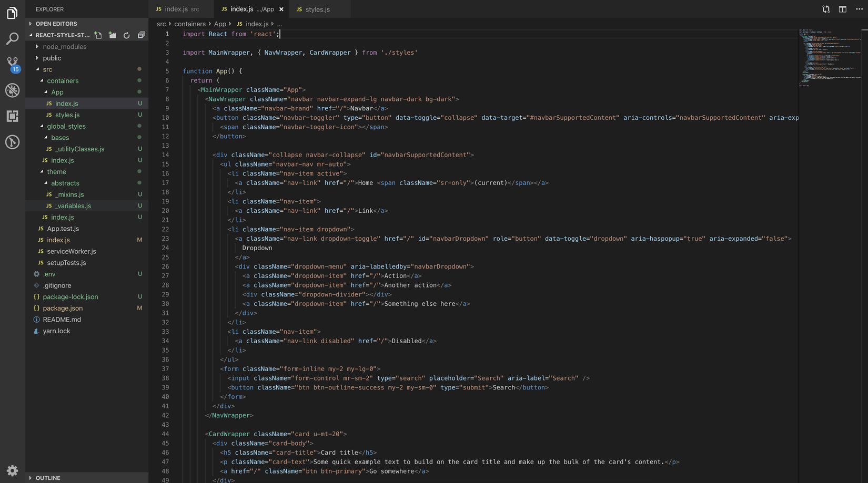Screen dimensions: 868x483
Task: Click the JS icon beside serviceWorker.js
Action: [41, 251]
